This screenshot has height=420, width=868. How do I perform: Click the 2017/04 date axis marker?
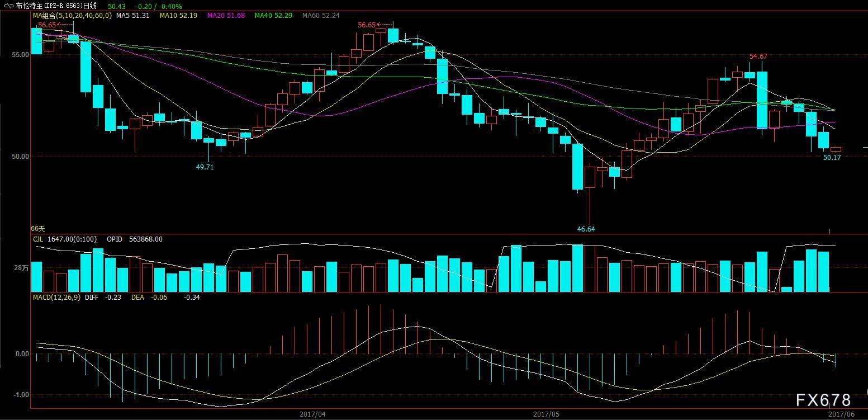click(312, 414)
